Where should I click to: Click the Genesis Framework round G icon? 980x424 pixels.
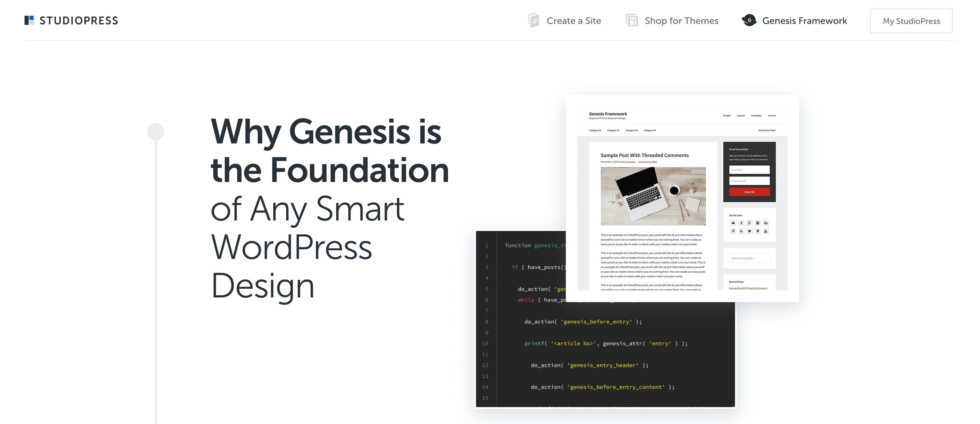(x=749, y=20)
